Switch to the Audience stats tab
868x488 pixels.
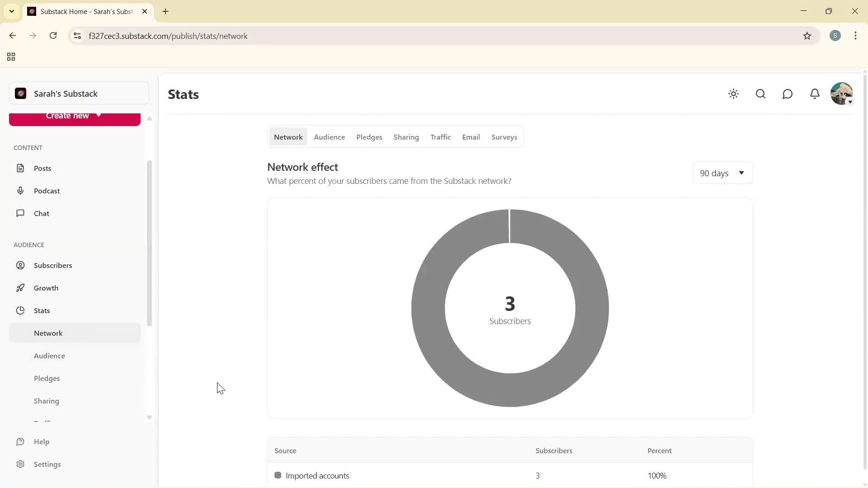329,137
